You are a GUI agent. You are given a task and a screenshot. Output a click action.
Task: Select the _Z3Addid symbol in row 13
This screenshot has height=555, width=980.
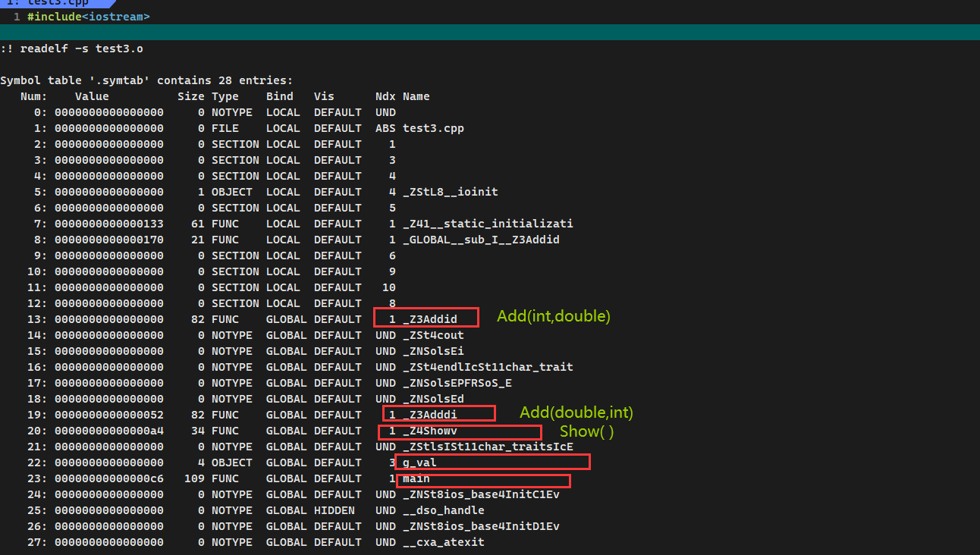click(430, 319)
